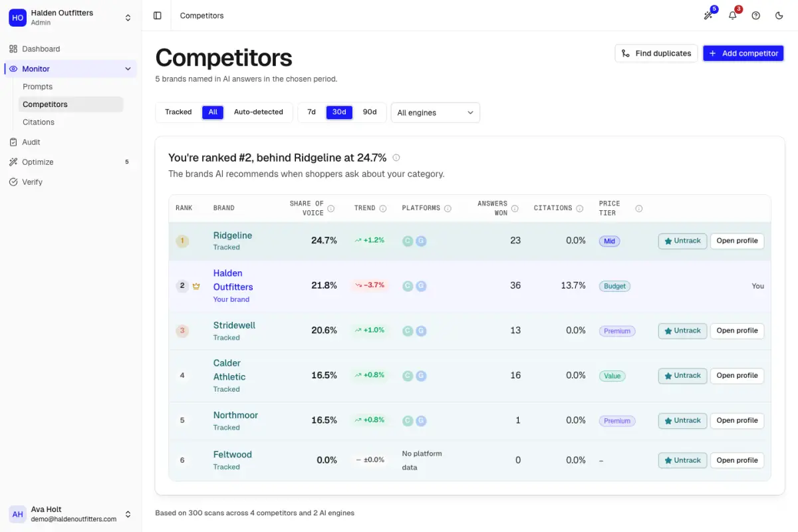Select the Tracked filter
The image size is (798, 532).
tap(178, 112)
